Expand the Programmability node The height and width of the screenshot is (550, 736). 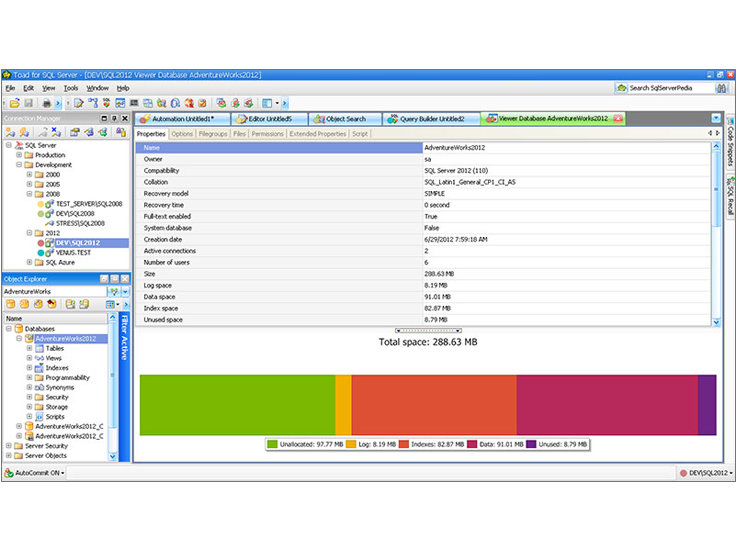click(29, 377)
